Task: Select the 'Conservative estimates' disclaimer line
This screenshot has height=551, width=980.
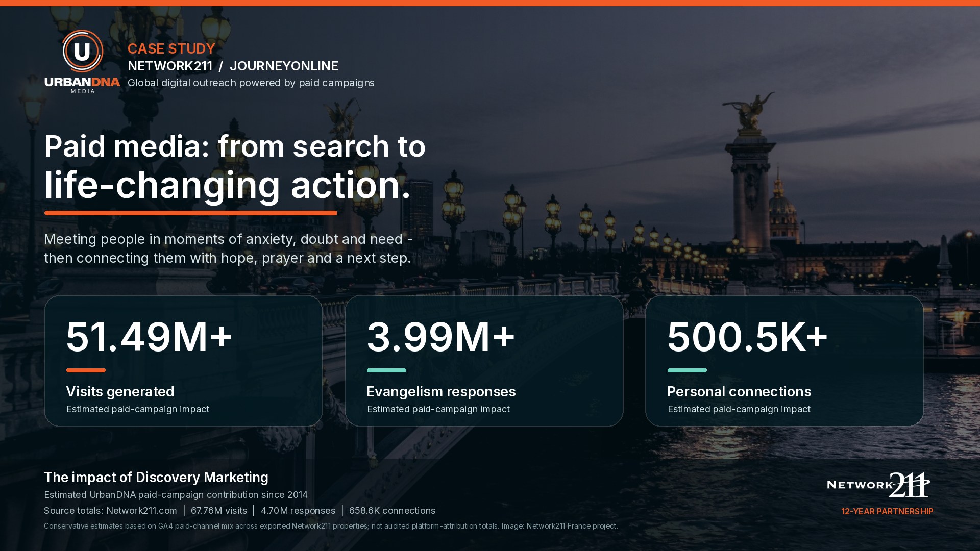Action: tap(331, 526)
